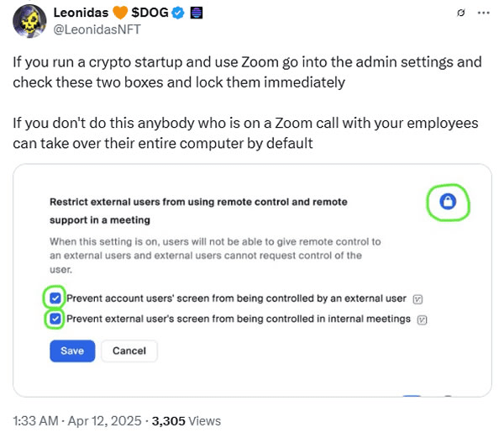This screenshot has height=438, width=504.
Task: Click info icon after 'in internal meetings'
Action: tap(423, 319)
